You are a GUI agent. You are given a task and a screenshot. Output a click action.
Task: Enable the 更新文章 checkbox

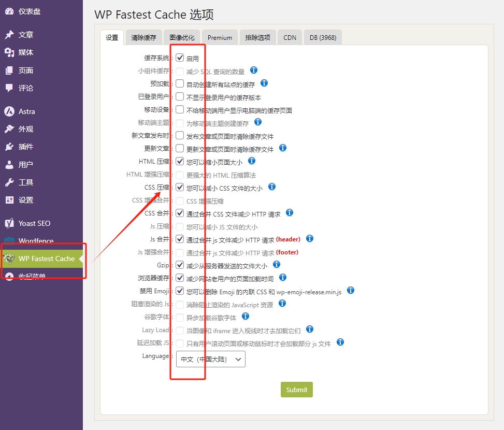tap(180, 149)
